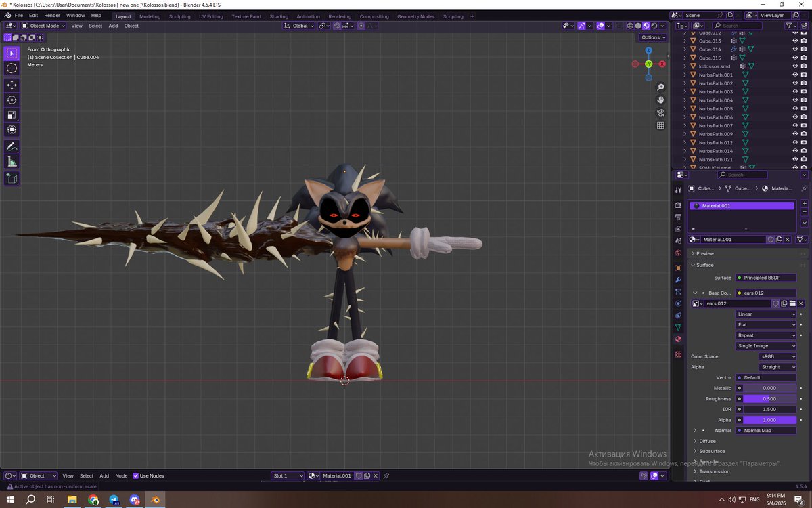This screenshot has width=812, height=508.
Task: Open the Object properties tab
Action: [678, 268]
